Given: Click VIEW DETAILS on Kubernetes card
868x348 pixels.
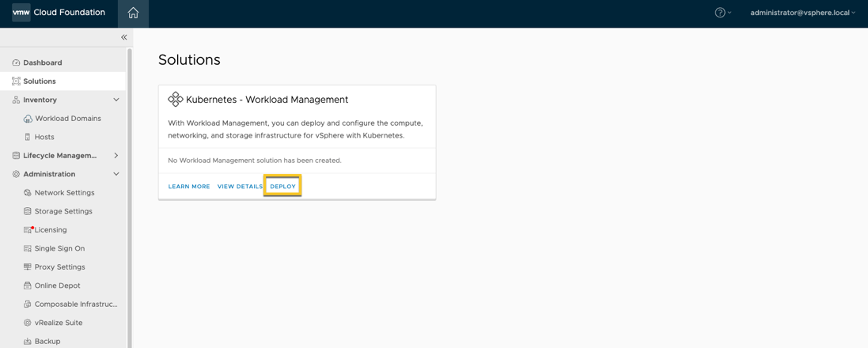Looking at the screenshot, I should tap(240, 187).
